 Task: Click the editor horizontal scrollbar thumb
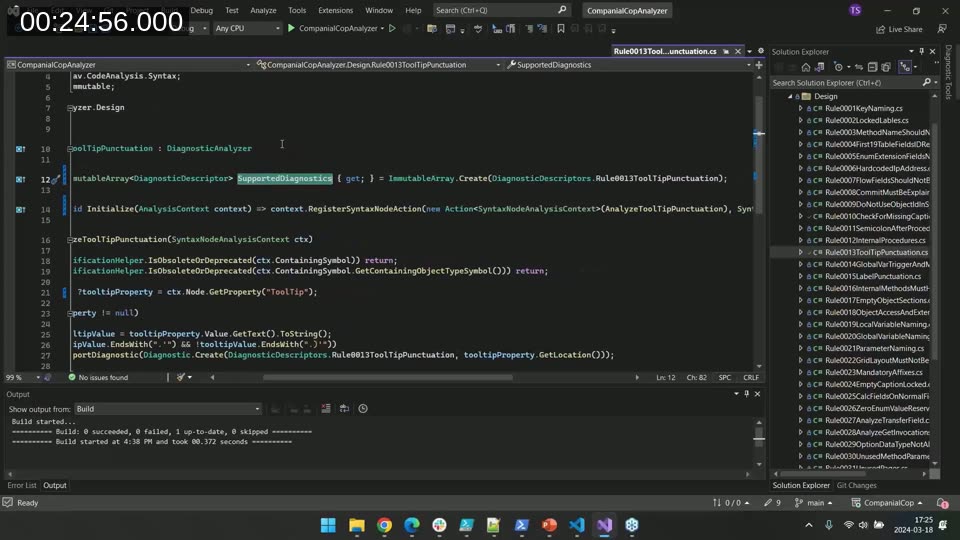click(x=388, y=377)
